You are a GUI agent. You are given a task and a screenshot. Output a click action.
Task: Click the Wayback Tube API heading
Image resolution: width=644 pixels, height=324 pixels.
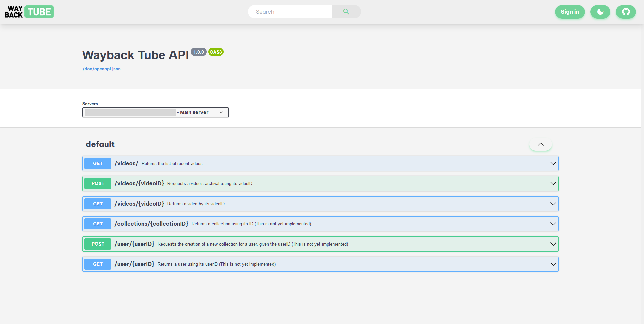[136, 55]
